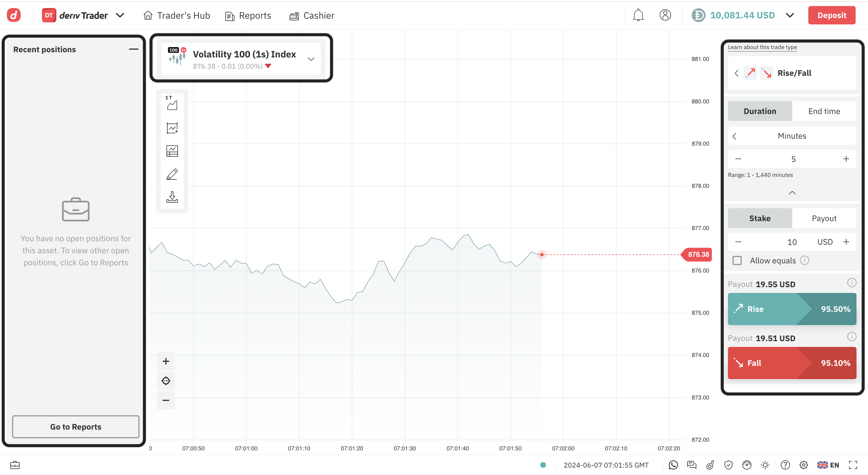Open the chart type selector icon
The image size is (868, 475).
172,103
